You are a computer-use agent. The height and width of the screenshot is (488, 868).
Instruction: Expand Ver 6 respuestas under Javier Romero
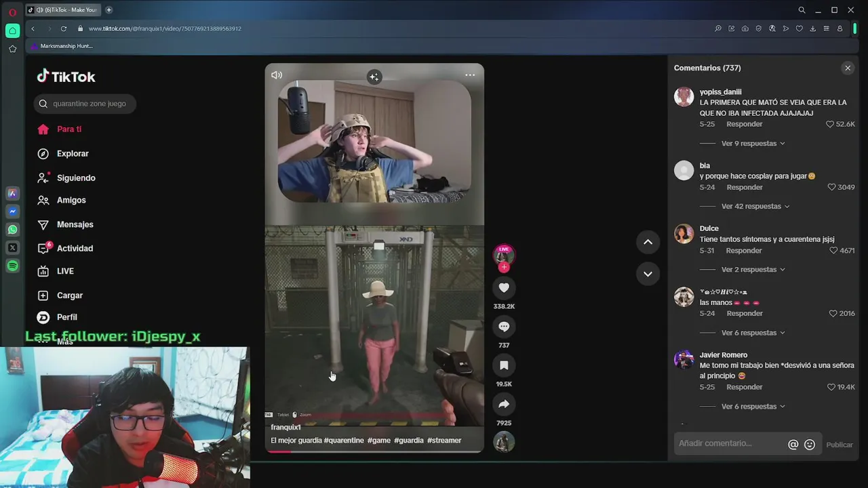753,407
